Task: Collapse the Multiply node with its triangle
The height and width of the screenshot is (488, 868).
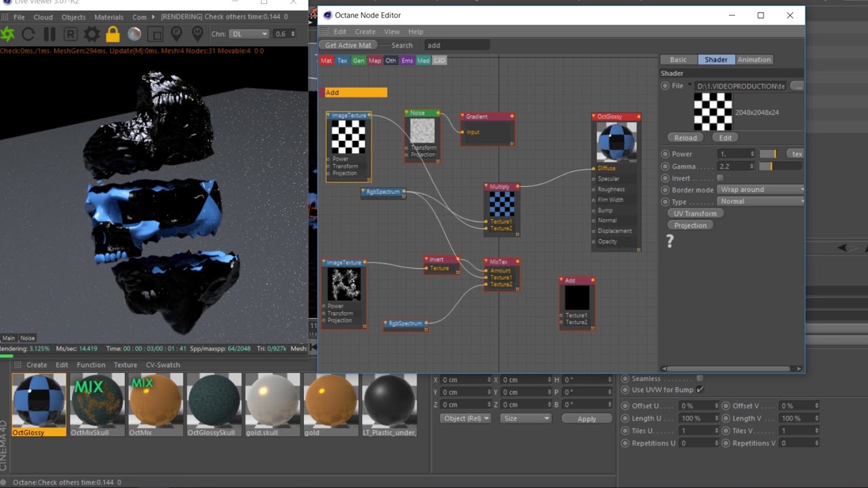Action: coord(487,186)
